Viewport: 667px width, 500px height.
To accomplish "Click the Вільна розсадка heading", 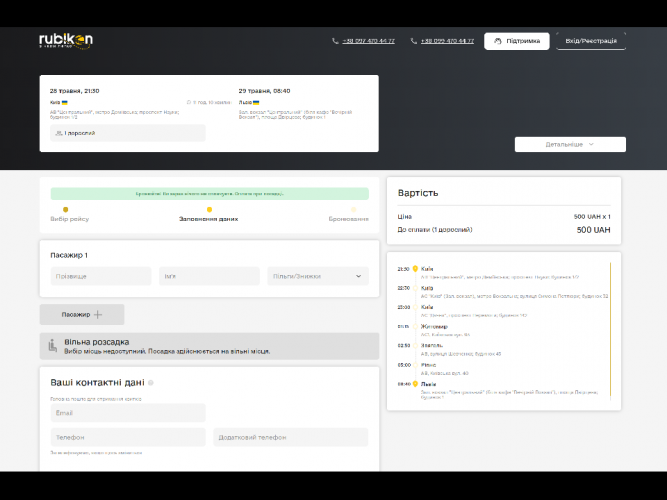I will 97,342.
